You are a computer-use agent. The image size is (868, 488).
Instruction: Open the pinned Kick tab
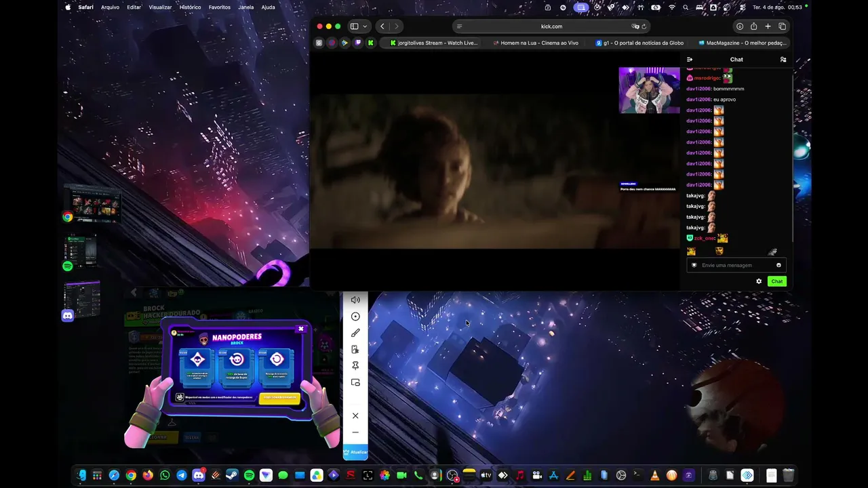(370, 43)
